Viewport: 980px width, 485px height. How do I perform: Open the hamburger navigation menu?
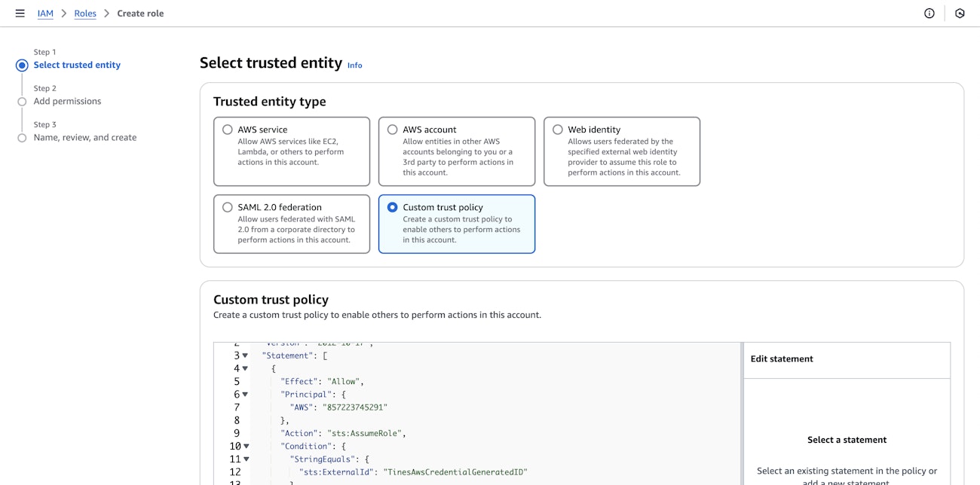click(x=20, y=14)
